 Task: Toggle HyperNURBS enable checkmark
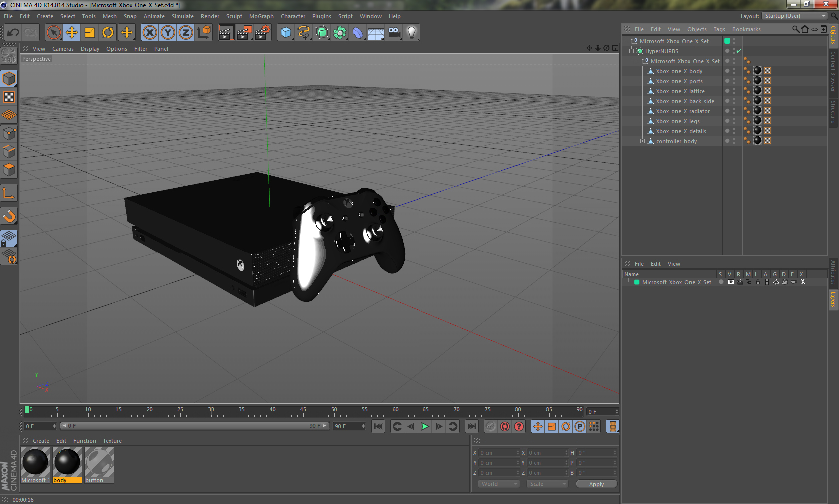739,51
